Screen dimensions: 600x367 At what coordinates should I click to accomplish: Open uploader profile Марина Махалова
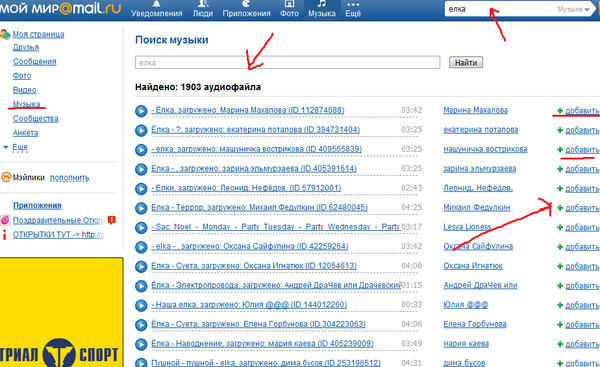(475, 110)
